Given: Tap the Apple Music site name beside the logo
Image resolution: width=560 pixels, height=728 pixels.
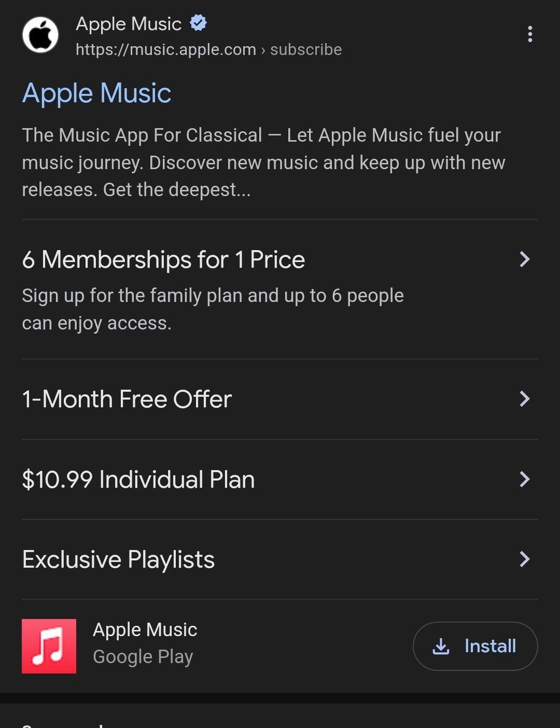Looking at the screenshot, I should (x=129, y=24).
